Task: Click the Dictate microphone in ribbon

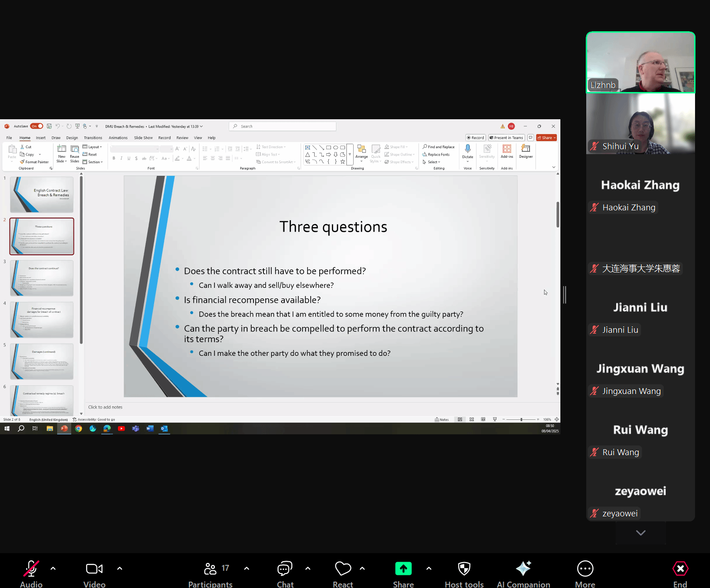Action: coord(467,151)
